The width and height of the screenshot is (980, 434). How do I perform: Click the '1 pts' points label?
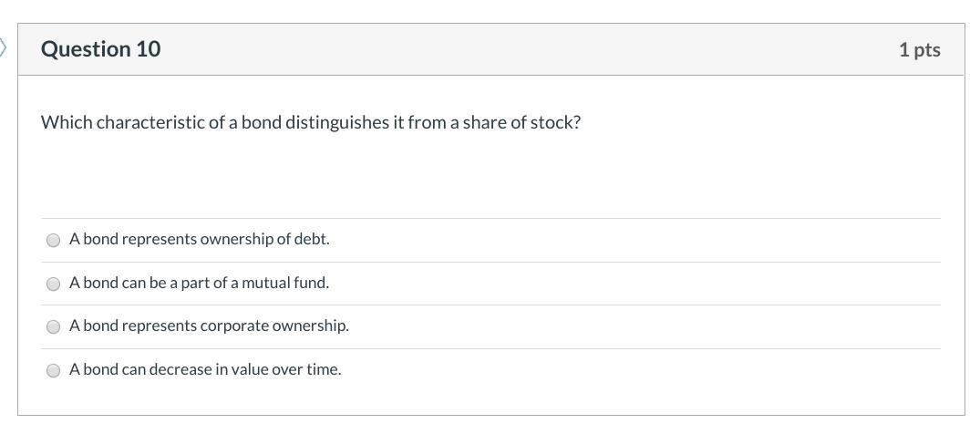tap(919, 49)
